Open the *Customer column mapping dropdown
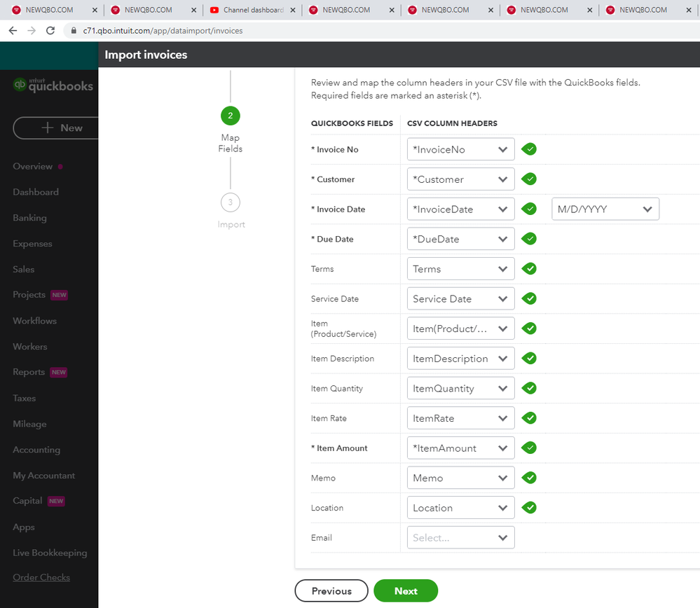700x608 pixels. point(460,179)
